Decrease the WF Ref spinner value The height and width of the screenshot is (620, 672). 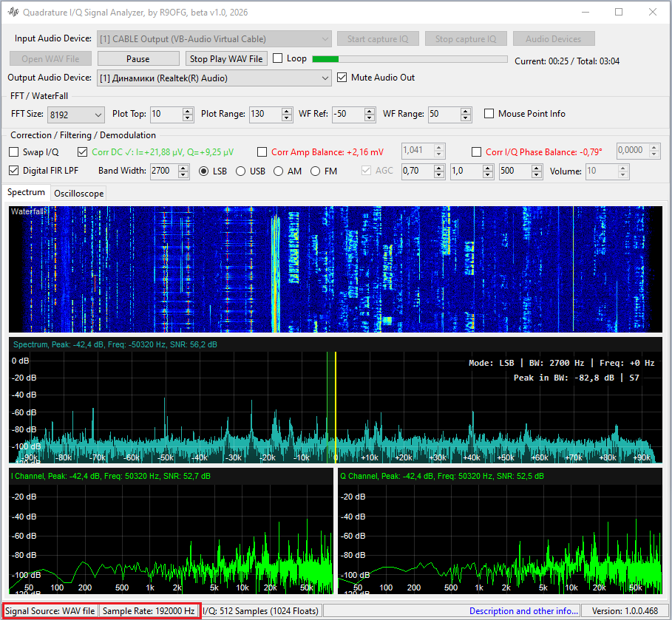pyautogui.click(x=370, y=117)
